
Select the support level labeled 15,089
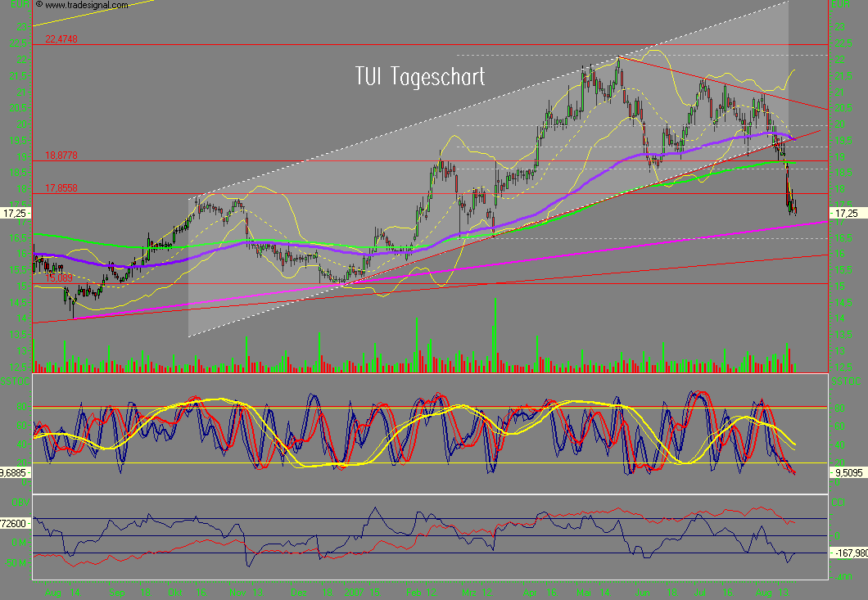click(x=57, y=277)
